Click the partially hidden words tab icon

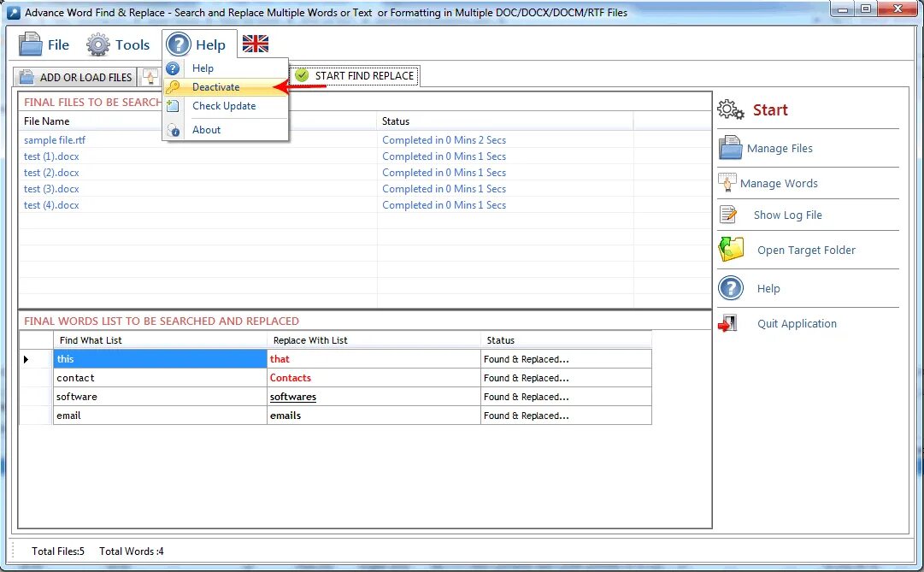(x=150, y=77)
